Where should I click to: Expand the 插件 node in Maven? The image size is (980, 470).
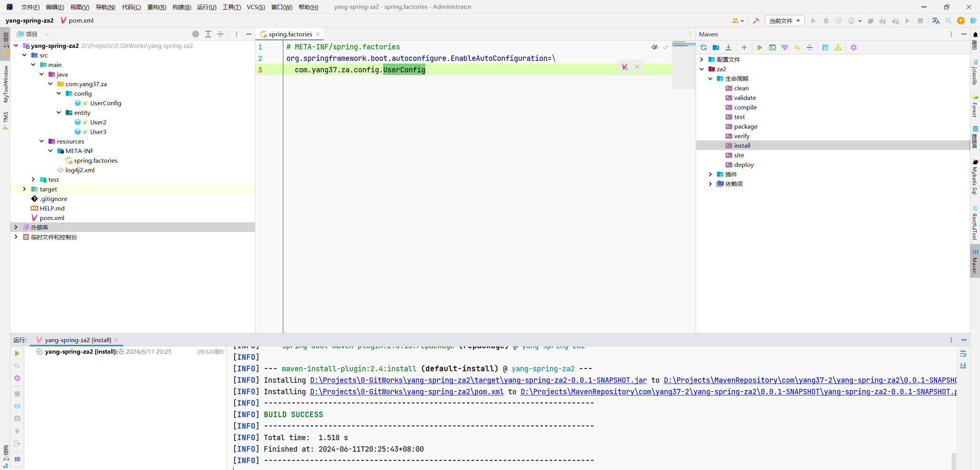pos(710,174)
